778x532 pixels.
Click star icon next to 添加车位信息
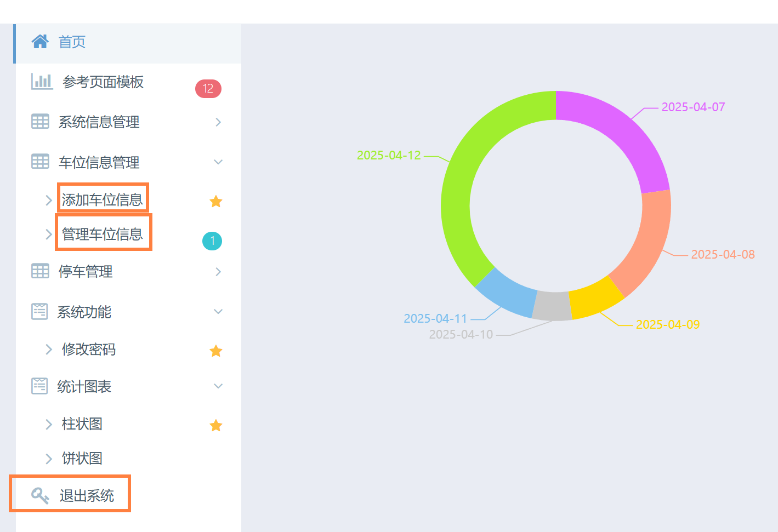pos(216,202)
